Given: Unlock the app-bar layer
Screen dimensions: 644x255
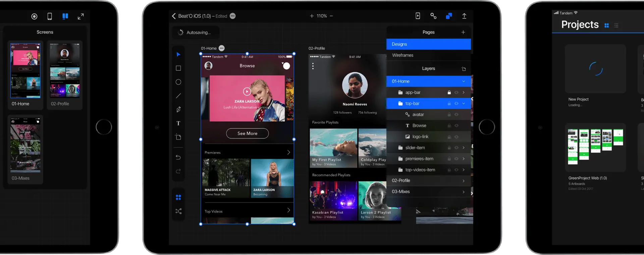Looking at the screenshot, I should tap(449, 92).
